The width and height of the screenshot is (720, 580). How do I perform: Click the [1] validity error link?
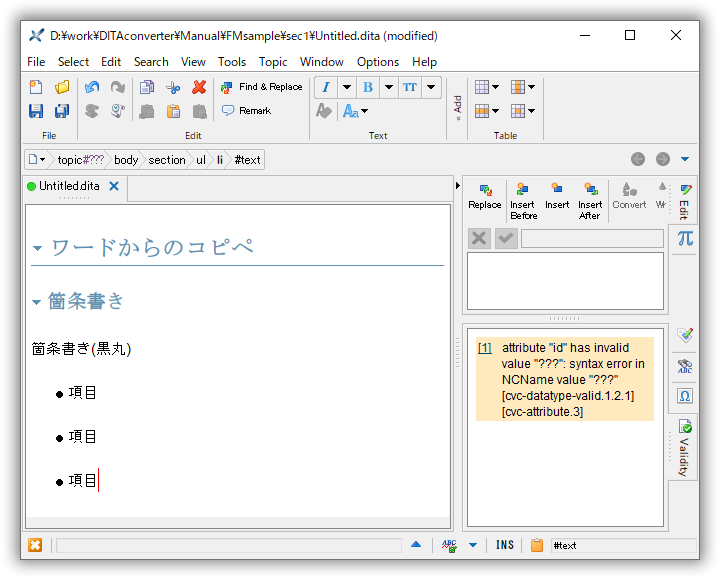484,349
